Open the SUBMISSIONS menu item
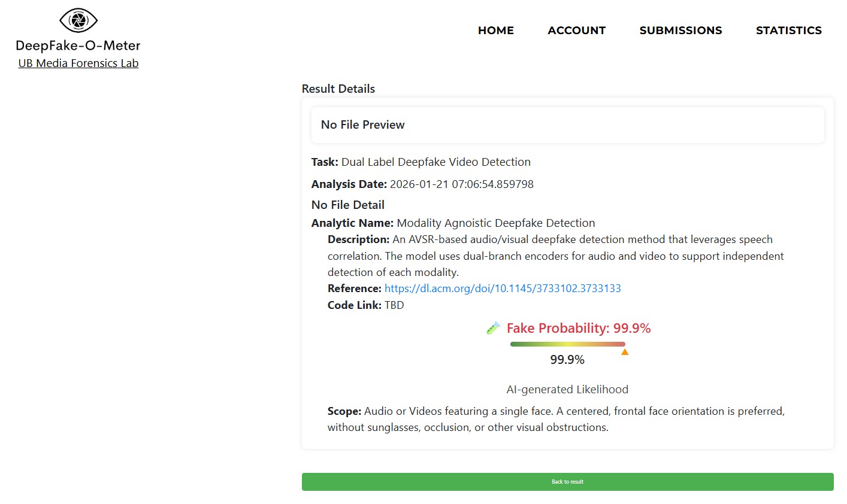 (680, 31)
